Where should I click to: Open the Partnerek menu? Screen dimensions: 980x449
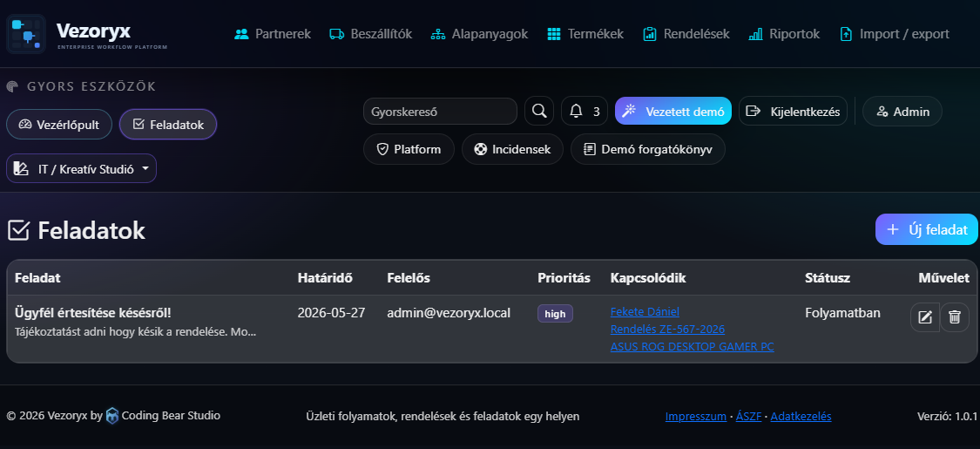pos(272,34)
